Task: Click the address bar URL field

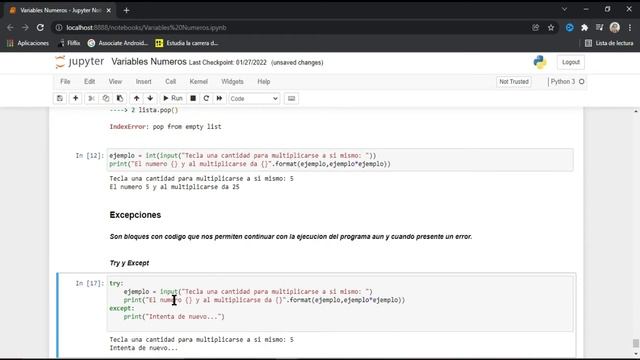Action: click(294, 28)
